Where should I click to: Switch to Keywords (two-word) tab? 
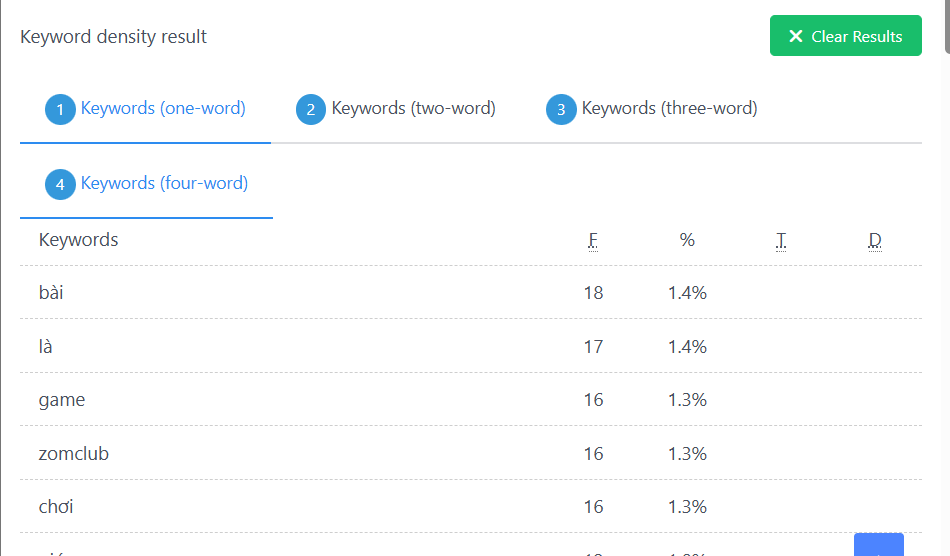396,109
